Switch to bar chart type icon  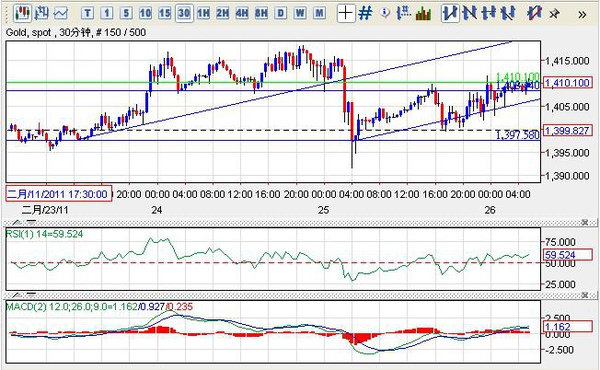(x=41, y=13)
